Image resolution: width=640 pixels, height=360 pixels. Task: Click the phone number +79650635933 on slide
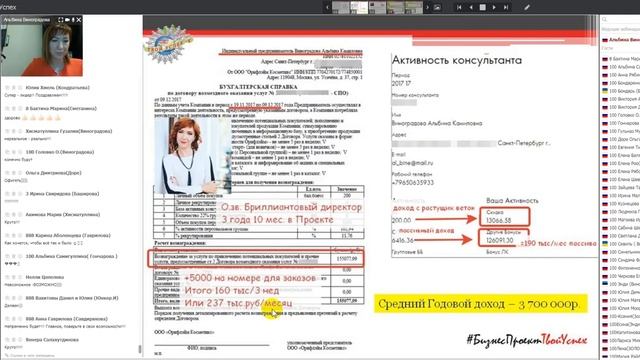(413, 182)
